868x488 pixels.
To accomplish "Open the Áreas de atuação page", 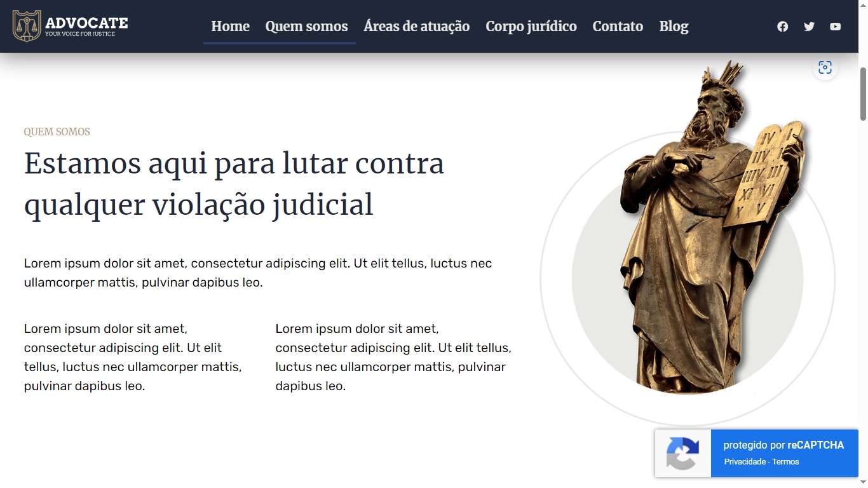I will tap(416, 27).
